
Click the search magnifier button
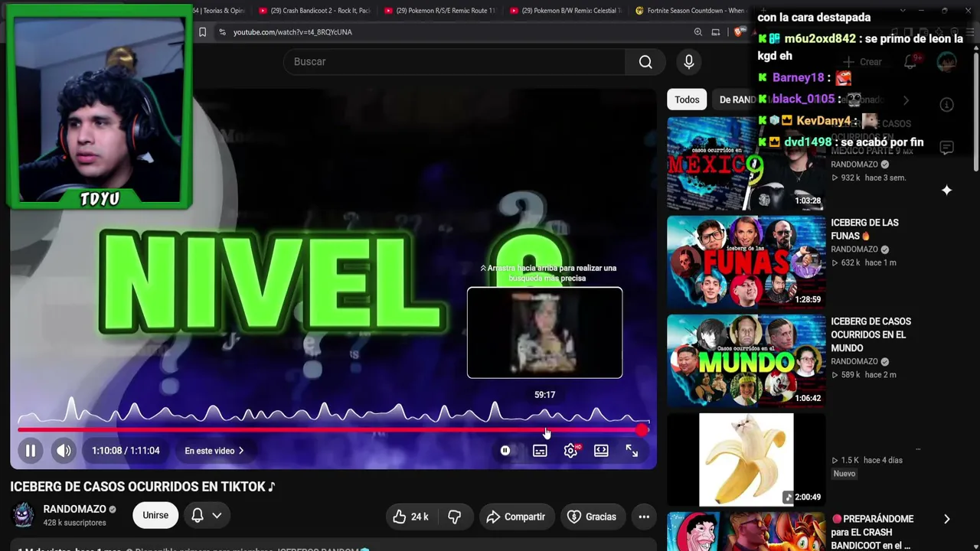click(x=645, y=61)
